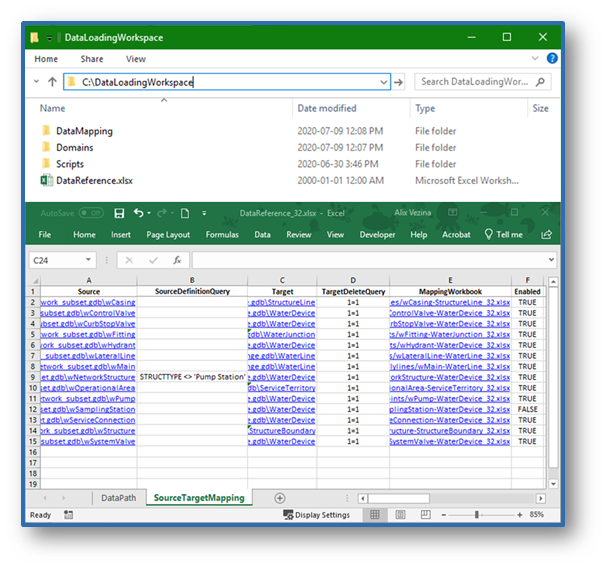607x569 pixels.
Task: Open the wCasing source link in row 2
Action: pyautogui.click(x=88, y=302)
